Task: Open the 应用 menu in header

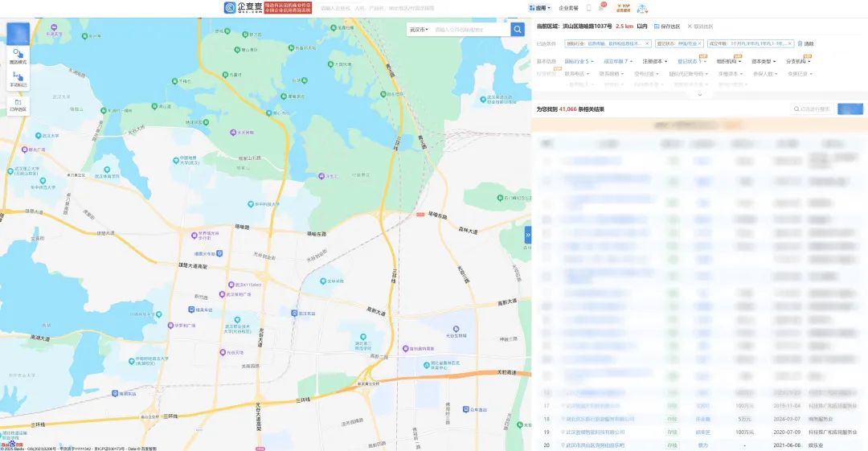Action: (x=540, y=8)
